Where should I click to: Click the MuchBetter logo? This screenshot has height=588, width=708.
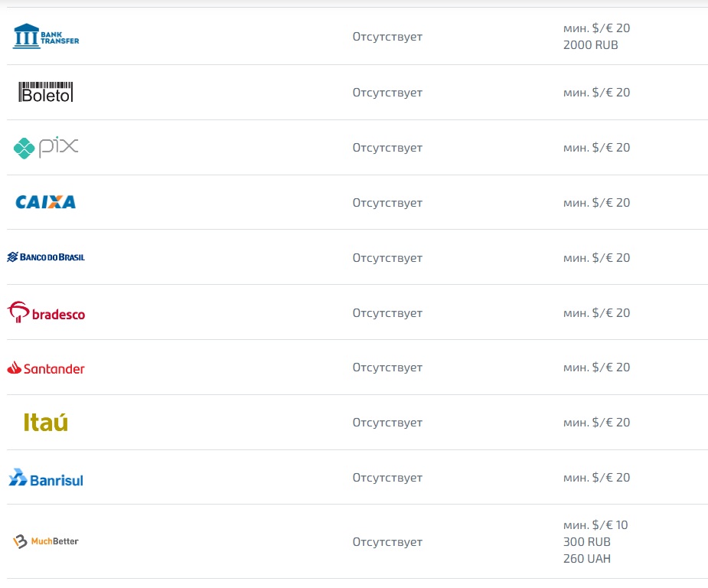pyautogui.click(x=46, y=541)
